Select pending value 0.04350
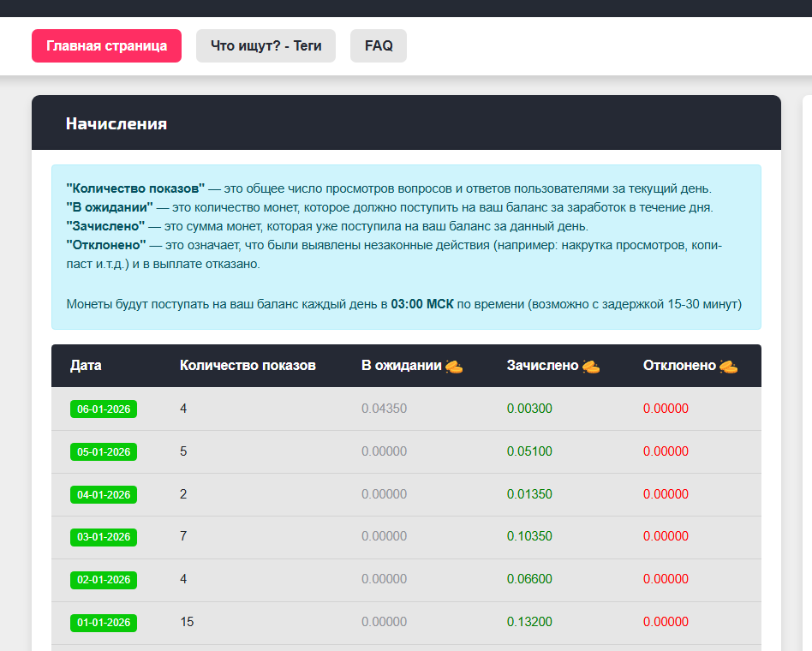Screen dimensions: 812x651 pos(385,409)
